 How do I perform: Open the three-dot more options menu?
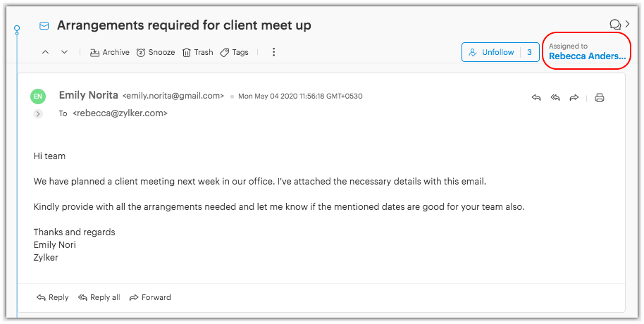point(274,52)
